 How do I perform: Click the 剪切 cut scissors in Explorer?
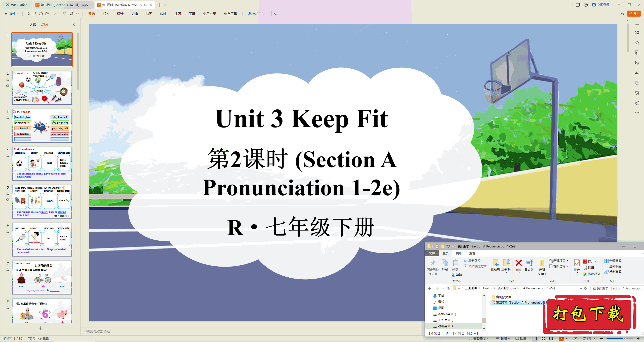point(457,275)
